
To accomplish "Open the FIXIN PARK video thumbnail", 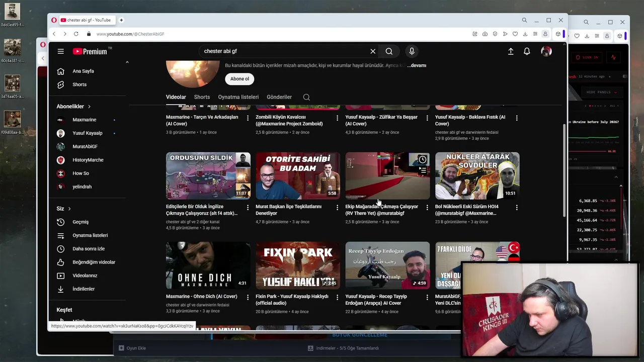I will click(298, 265).
